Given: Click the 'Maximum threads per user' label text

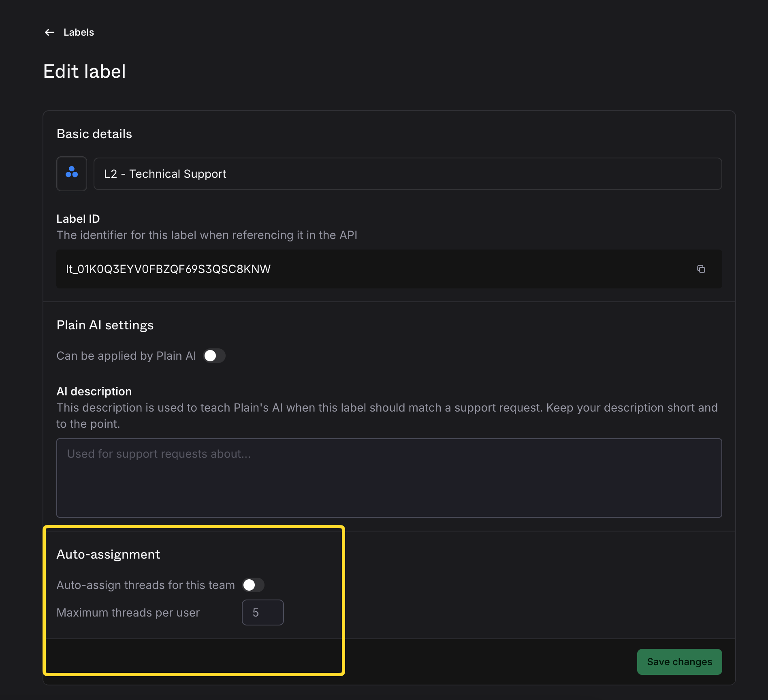Looking at the screenshot, I should point(128,612).
